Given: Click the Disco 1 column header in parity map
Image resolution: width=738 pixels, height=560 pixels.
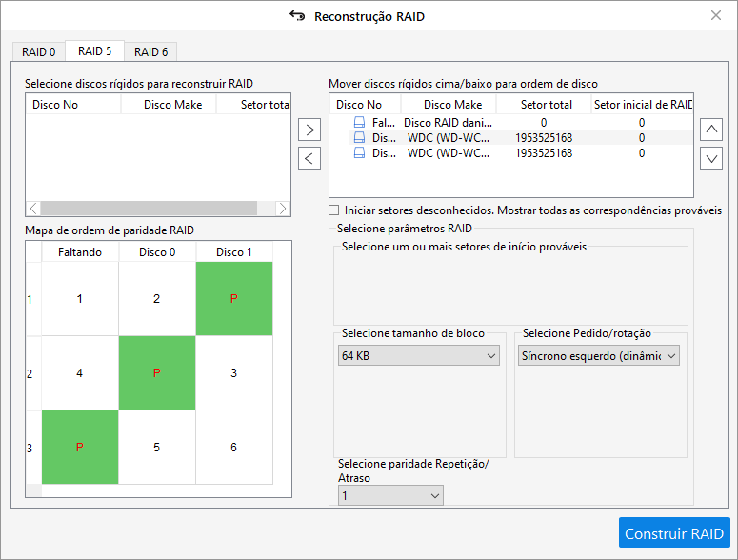Looking at the screenshot, I should click(x=234, y=252).
